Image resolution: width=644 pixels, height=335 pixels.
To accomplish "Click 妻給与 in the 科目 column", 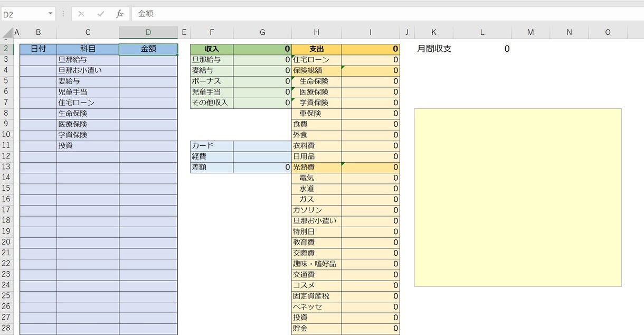I will pos(88,81).
